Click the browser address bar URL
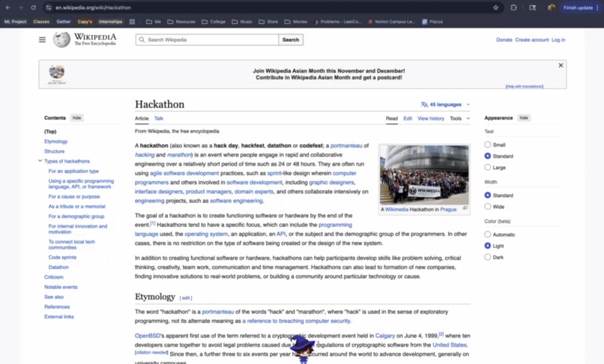 pos(93,7)
